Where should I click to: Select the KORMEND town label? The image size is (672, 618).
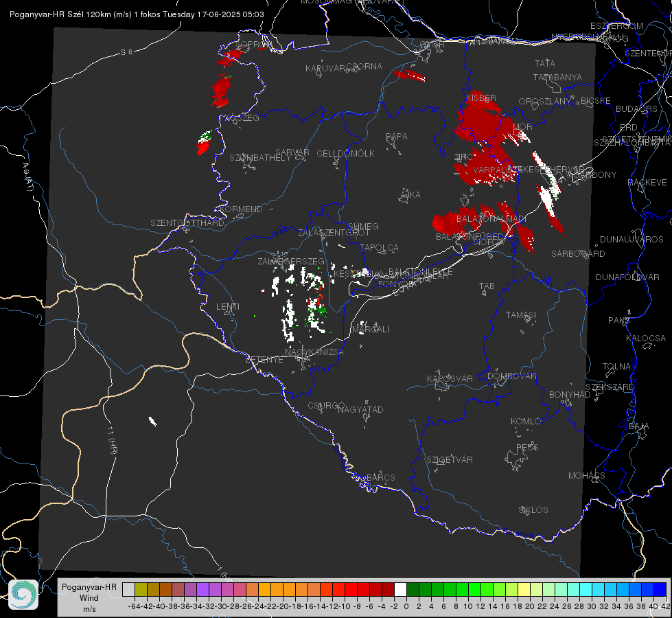(241, 209)
